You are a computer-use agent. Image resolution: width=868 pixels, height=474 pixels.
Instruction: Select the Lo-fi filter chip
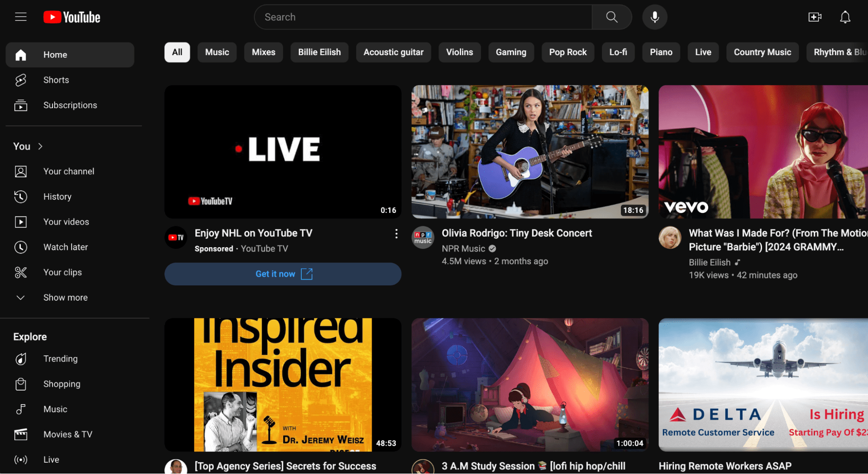(618, 52)
